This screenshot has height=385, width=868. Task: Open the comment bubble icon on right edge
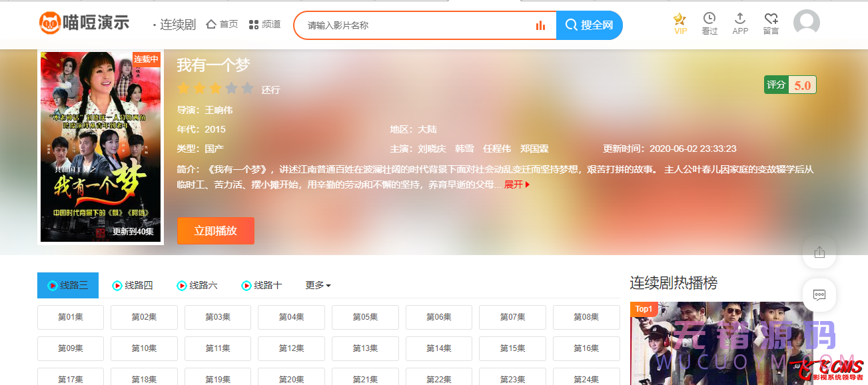point(819,295)
